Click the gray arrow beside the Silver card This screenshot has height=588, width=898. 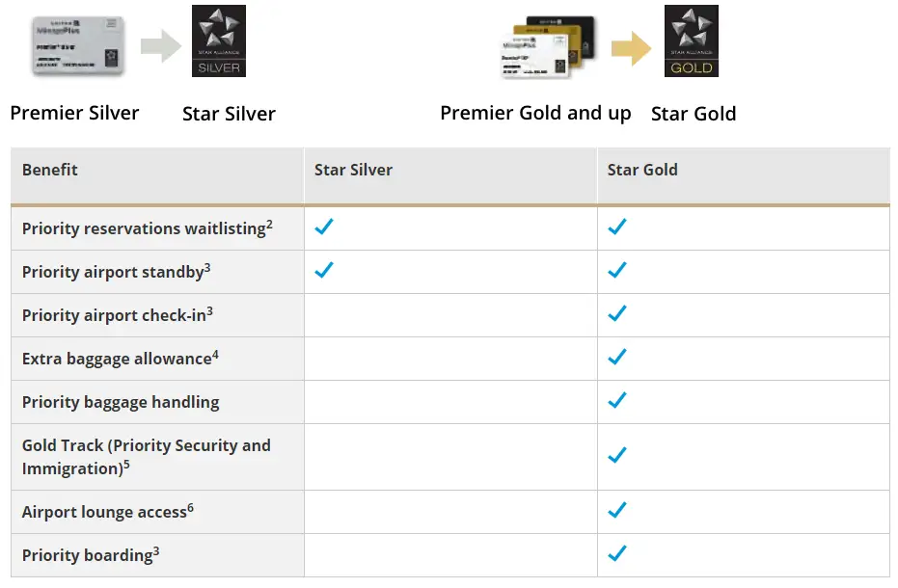tap(160, 46)
